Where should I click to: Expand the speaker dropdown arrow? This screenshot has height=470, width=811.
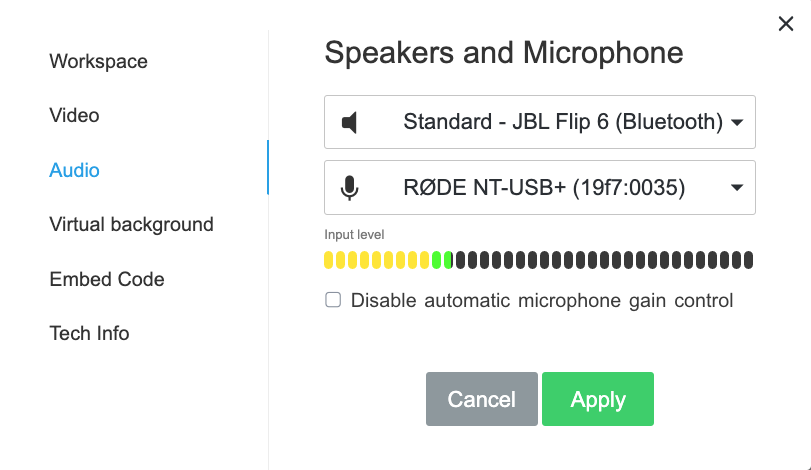click(x=737, y=123)
